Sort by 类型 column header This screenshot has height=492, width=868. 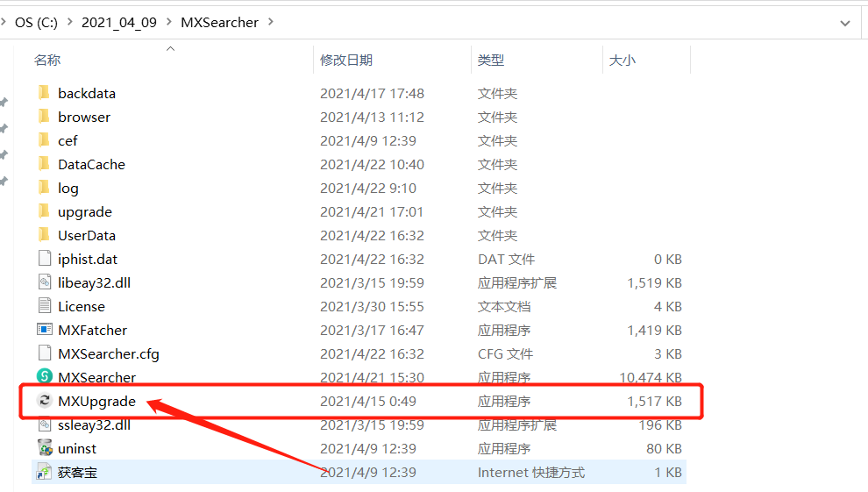coord(491,61)
